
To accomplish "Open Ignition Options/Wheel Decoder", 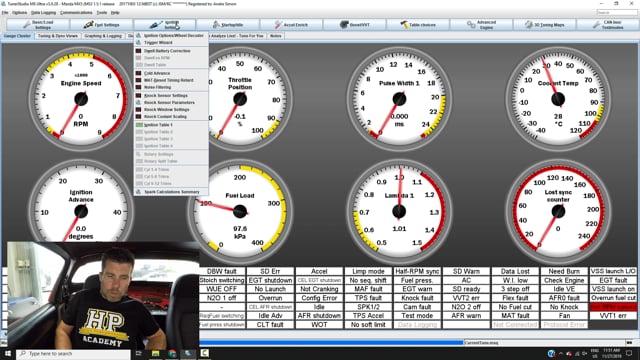I will coord(171,36).
